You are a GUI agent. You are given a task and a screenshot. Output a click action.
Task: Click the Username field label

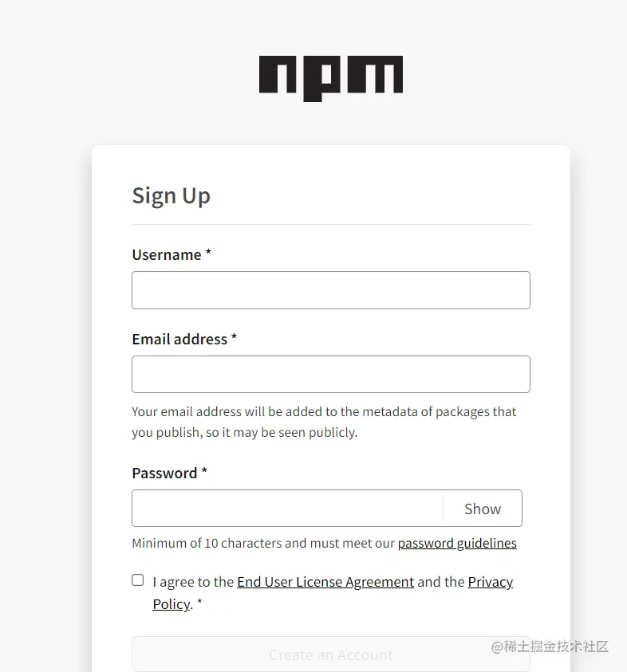[167, 254]
